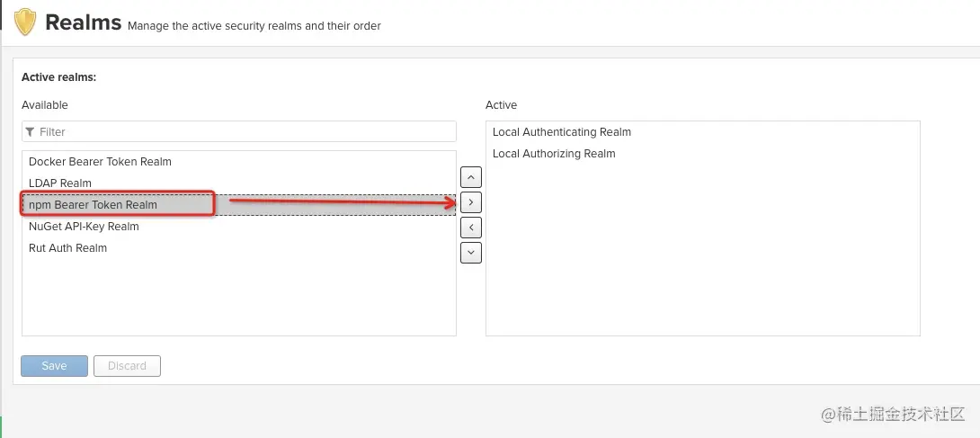This screenshot has height=438, width=980.
Task: Click the move-up arrow button
Action: 470,177
